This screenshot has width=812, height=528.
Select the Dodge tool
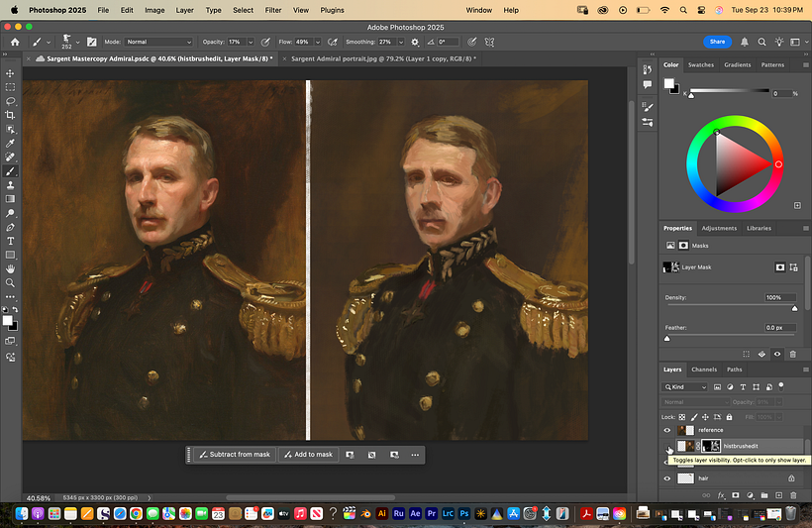coord(10,214)
